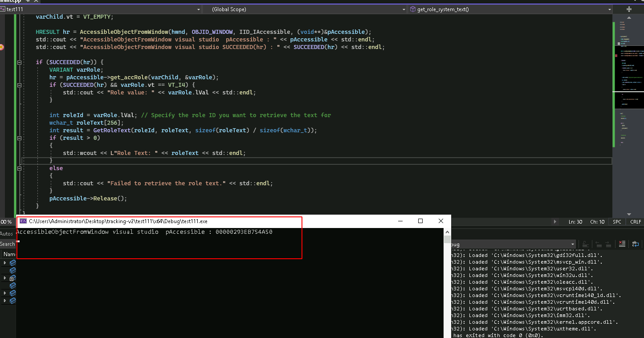Image resolution: width=644 pixels, height=338 pixels.
Task: Click the go to next message icon
Action: point(608,244)
